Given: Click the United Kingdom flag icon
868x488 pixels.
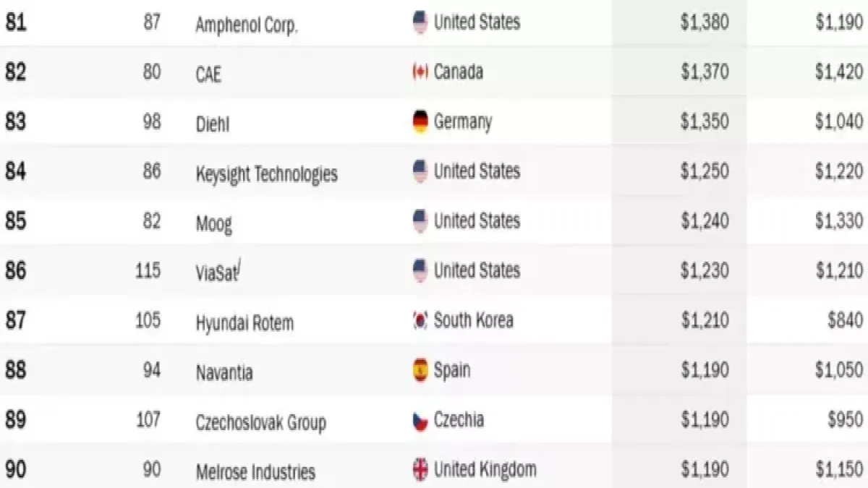Looking at the screenshot, I should [x=420, y=470].
